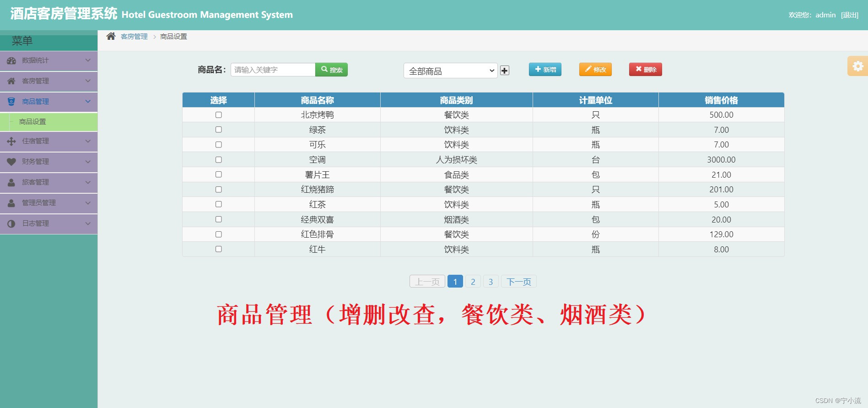Click the 下一页 next page button
Image resolution: width=868 pixels, height=408 pixels.
pyautogui.click(x=519, y=282)
